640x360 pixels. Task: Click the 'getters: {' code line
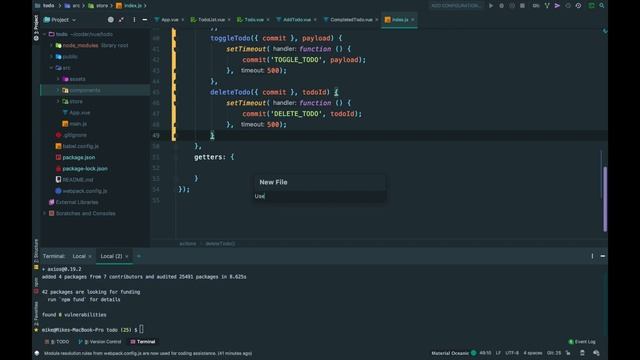tap(214, 157)
